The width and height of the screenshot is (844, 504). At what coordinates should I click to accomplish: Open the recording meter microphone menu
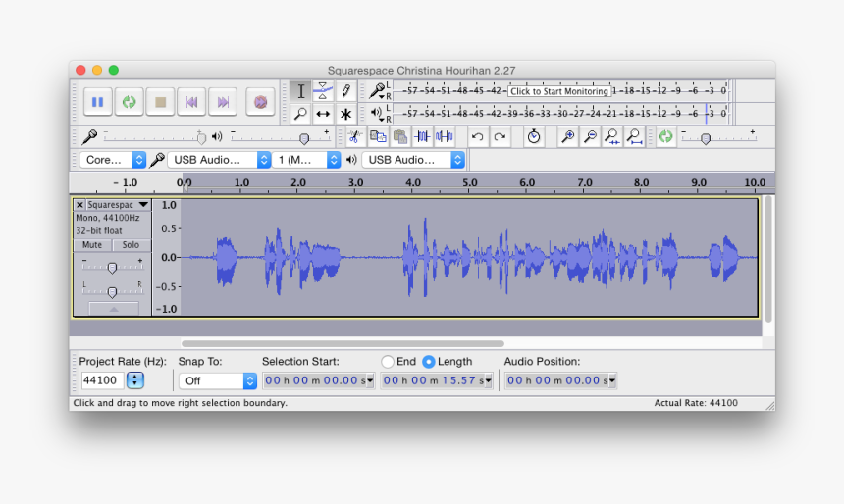378,91
